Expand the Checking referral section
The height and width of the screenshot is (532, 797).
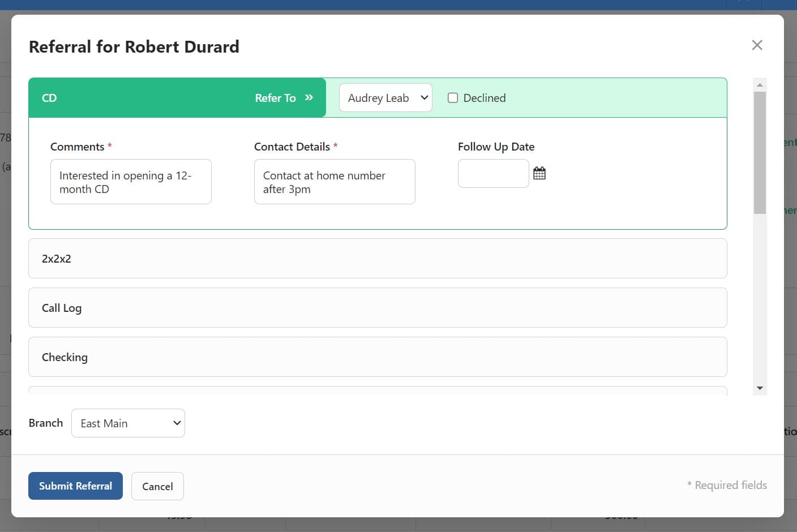coord(377,357)
